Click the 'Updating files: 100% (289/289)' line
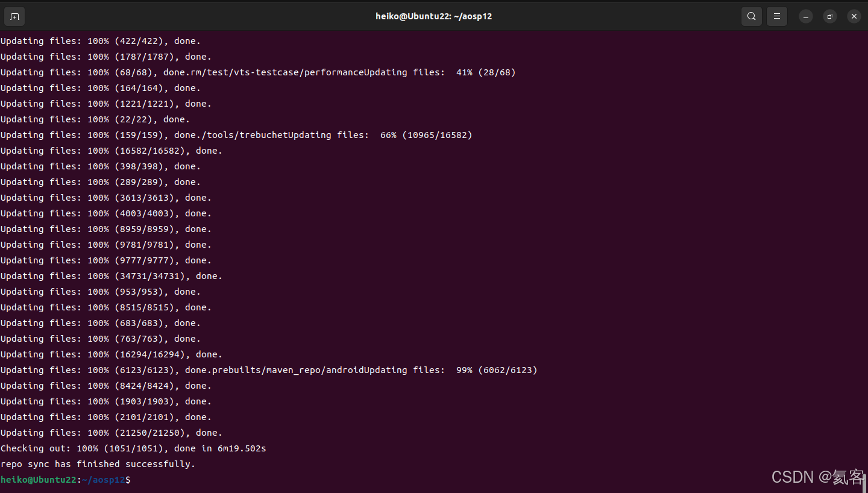Viewport: 868px width, 493px height. click(x=101, y=182)
